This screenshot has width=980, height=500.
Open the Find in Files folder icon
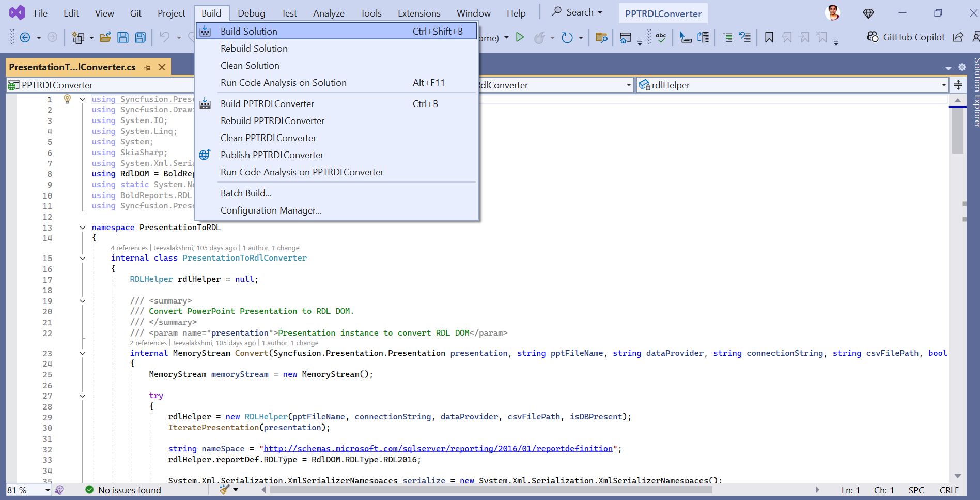pos(601,37)
